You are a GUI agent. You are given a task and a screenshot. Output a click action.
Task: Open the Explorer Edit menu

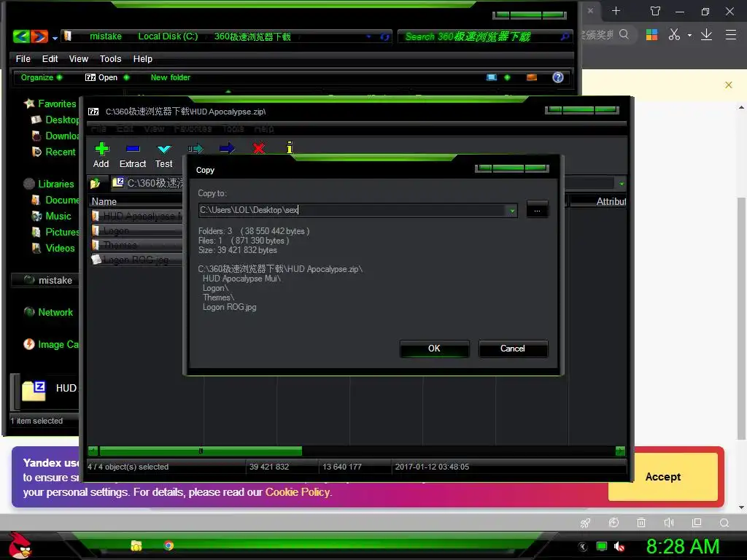pyautogui.click(x=50, y=59)
